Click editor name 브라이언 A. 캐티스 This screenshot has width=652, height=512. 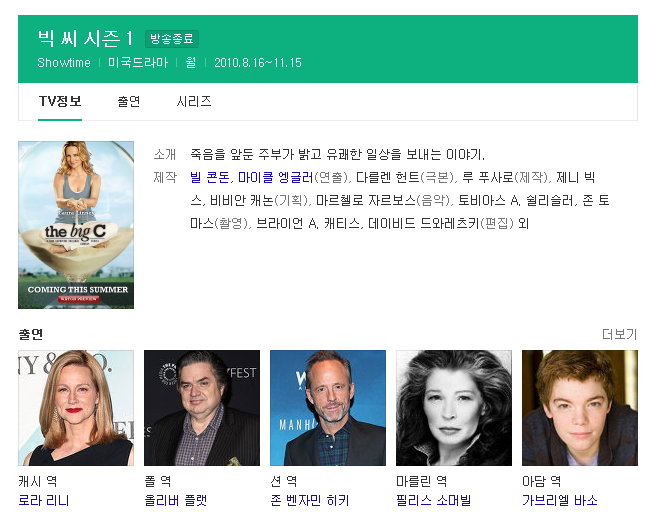point(308,223)
